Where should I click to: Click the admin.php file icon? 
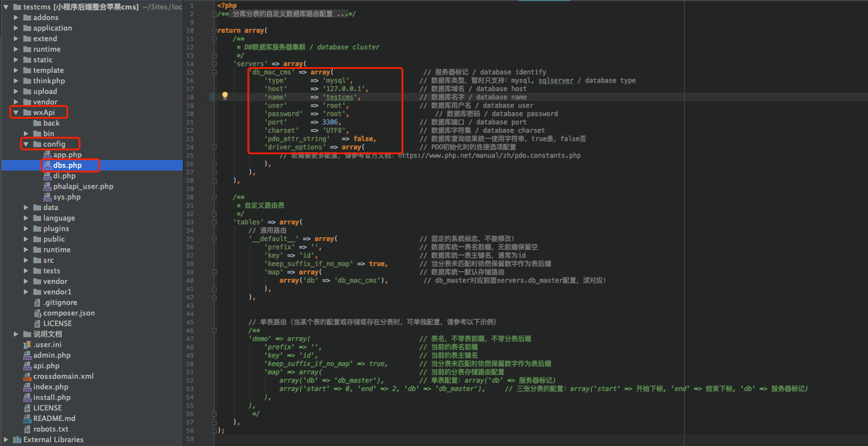click(28, 355)
